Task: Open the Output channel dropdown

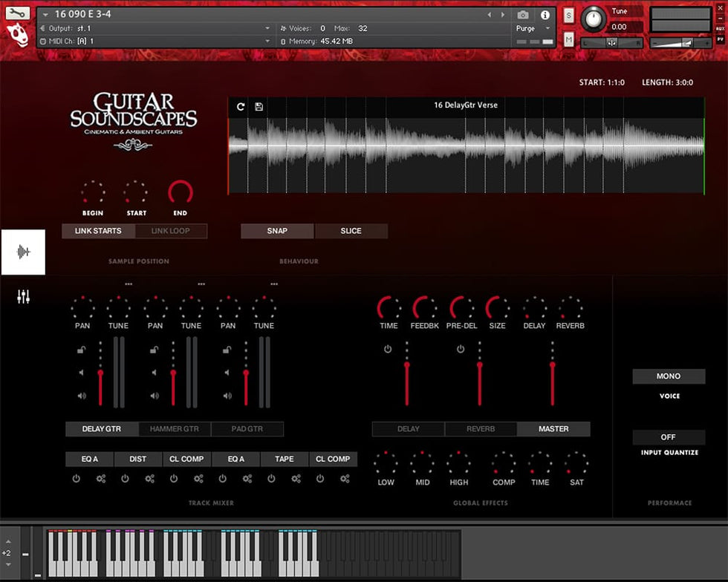Action: (x=267, y=28)
